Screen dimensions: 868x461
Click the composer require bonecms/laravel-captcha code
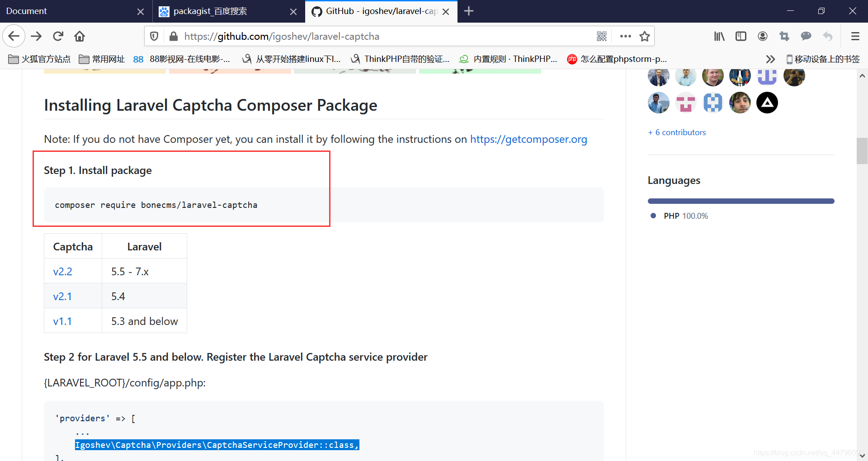156,205
